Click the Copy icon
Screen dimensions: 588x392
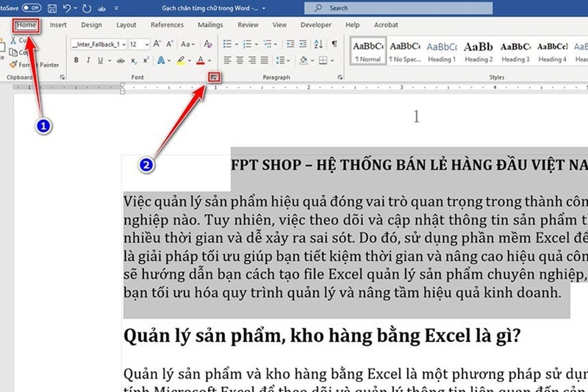click(13, 52)
